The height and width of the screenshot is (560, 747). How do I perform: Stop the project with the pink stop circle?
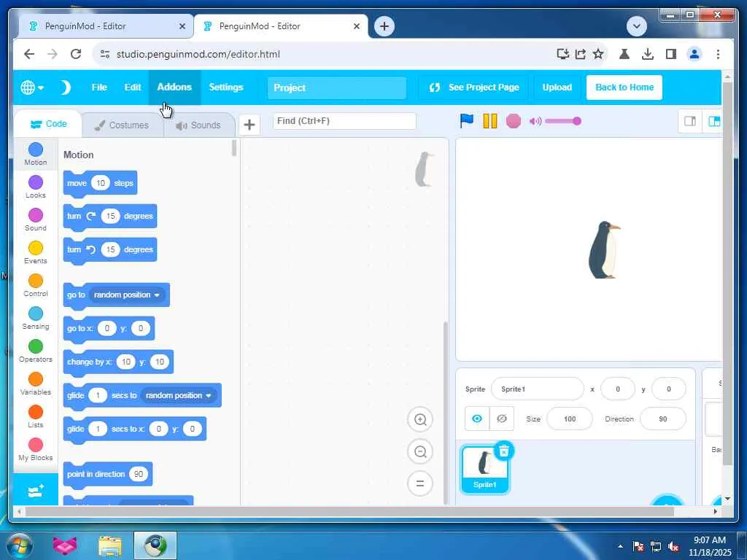point(513,121)
